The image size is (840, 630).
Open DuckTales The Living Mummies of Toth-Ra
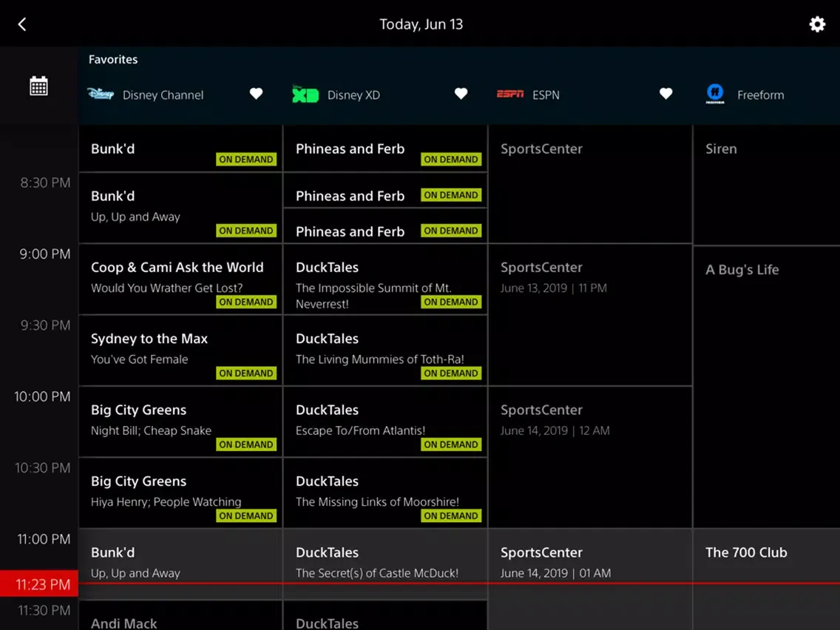point(385,350)
